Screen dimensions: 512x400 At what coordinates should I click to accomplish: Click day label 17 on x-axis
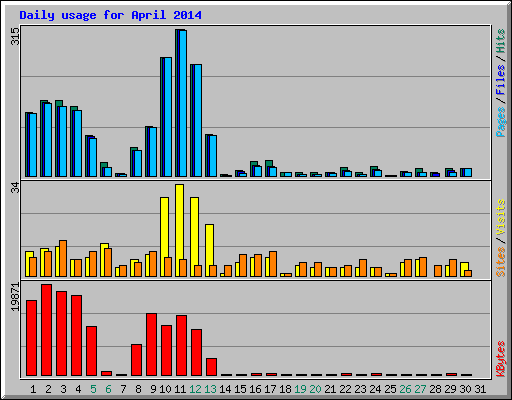270,389
